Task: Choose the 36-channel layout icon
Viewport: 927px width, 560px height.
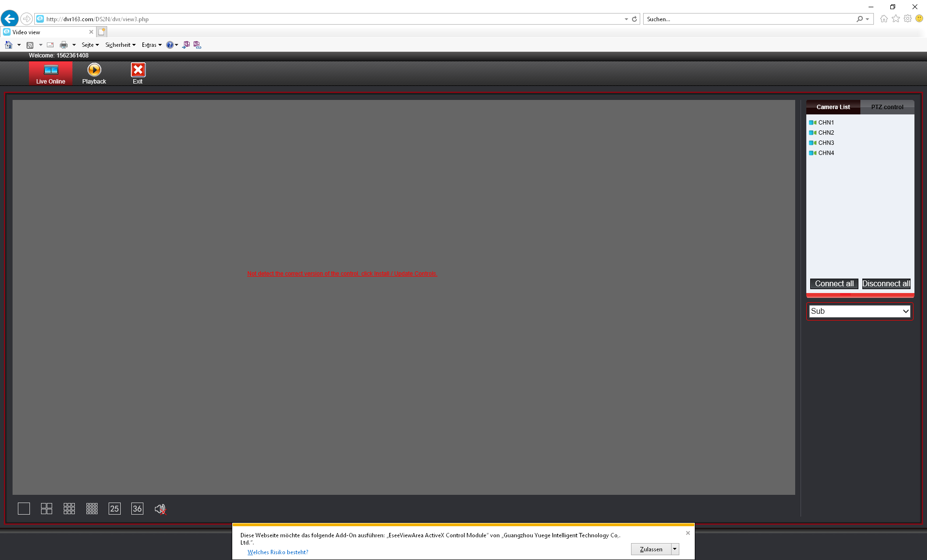Action: pos(137,508)
